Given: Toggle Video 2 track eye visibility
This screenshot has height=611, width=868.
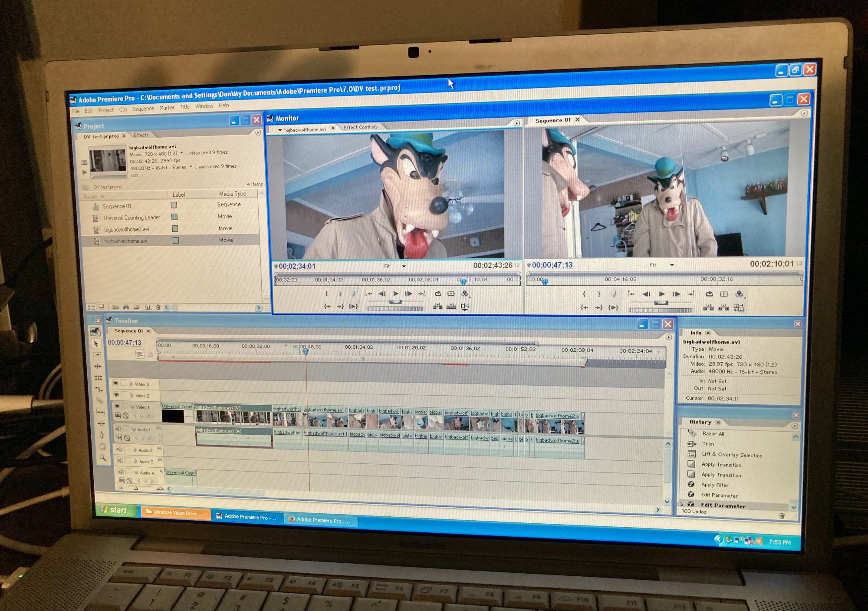Looking at the screenshot, I should tap(116, 395).
